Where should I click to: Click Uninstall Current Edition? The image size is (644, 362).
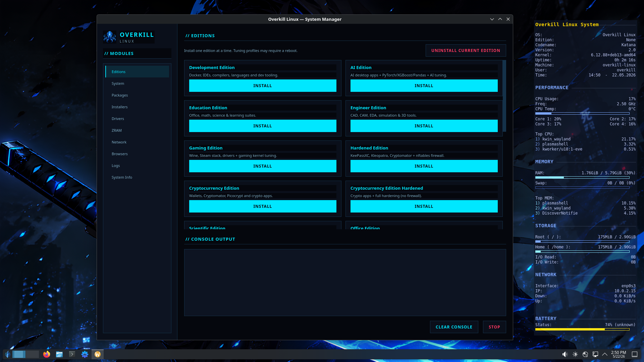466,50
